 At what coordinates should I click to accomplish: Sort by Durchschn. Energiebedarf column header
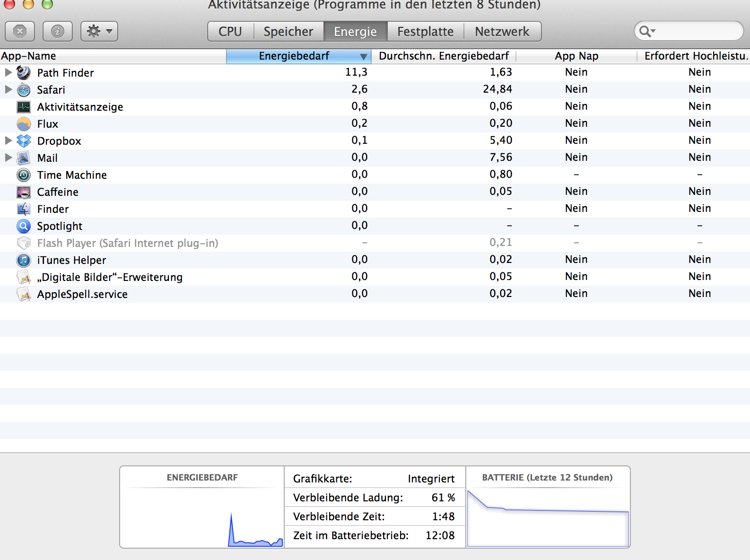click(444, 56)
